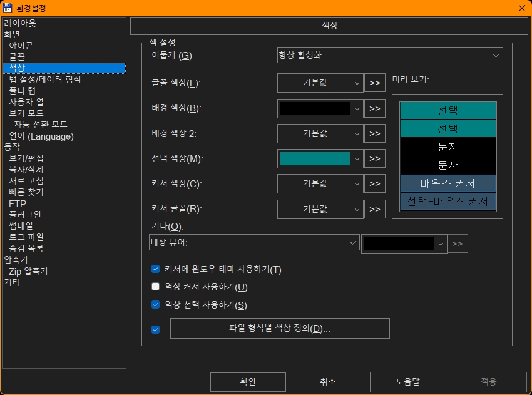Click the floppy disk app icon in title bar
The image size is (532, 395).
[x=7, y=8]
